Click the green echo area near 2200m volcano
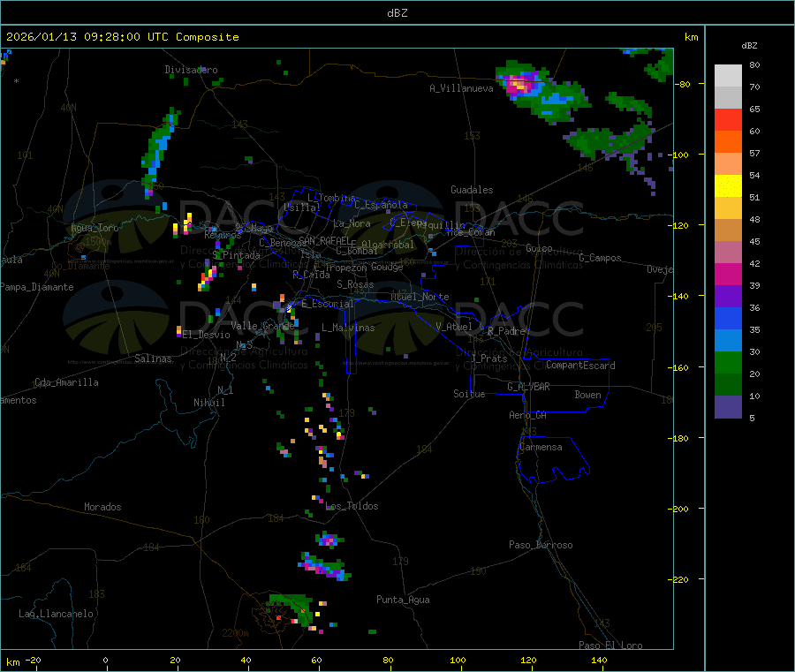Image resolution: width=795 pixels, height=672 pixels. pyautogui.click(x=291, y=608)
